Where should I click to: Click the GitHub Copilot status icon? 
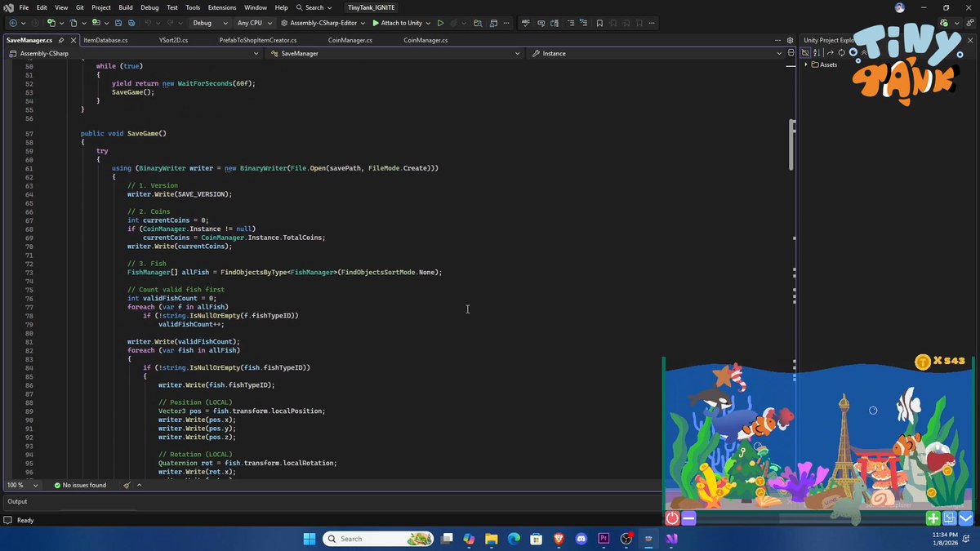coord(943,23)
